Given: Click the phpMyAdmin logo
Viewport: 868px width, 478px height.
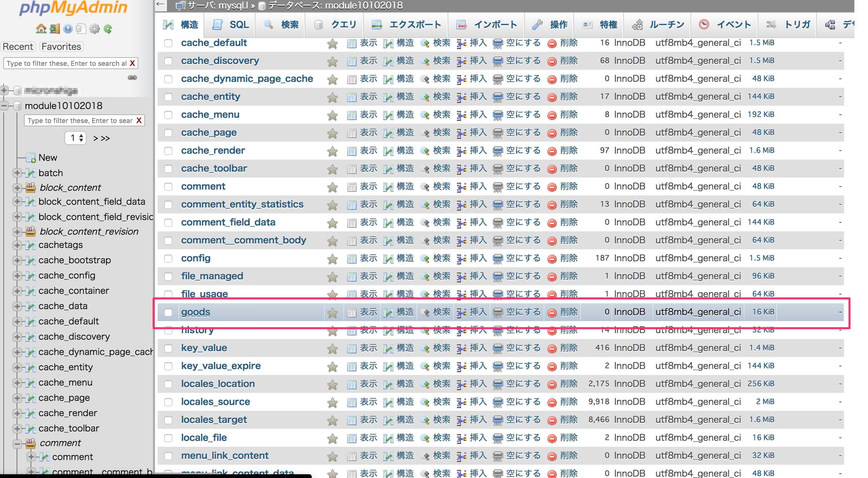Looking at the screenshot, I should pos(73,7).
